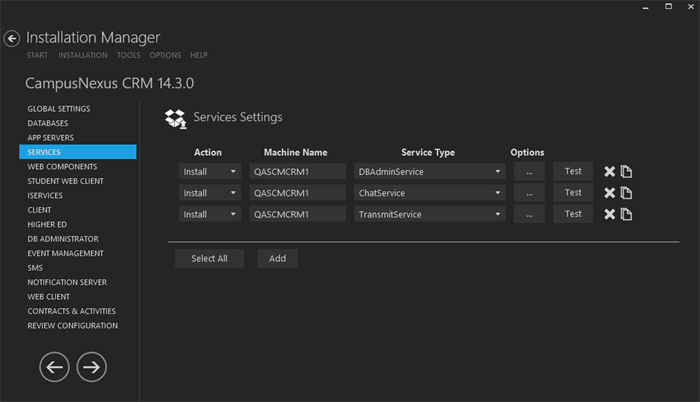Go to next step with right arrow circle

tap(92, 367)
